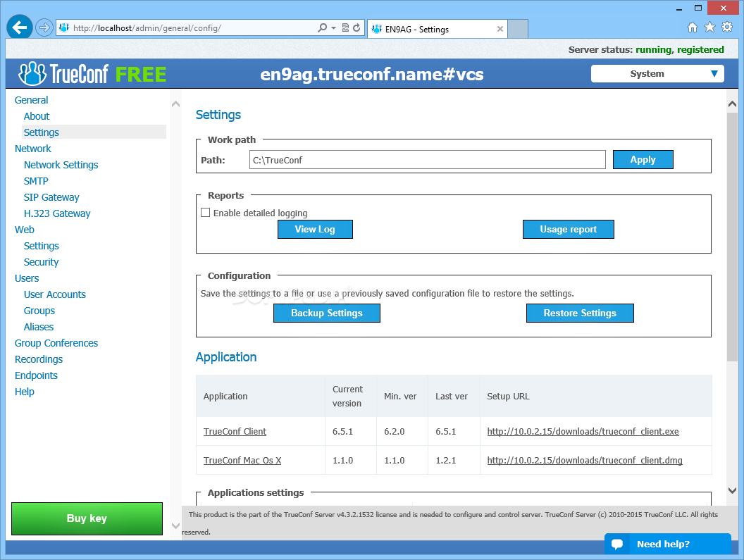Screen dimensions: 744x560
Task: Open General section in sidebar
Action: tap(31, 100)
